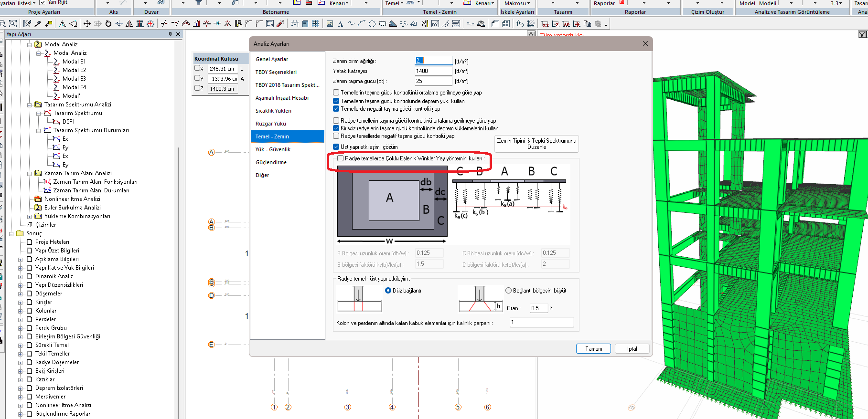Click the Rotate tool icon
The image size is (868, 419).
coord(108,23)
